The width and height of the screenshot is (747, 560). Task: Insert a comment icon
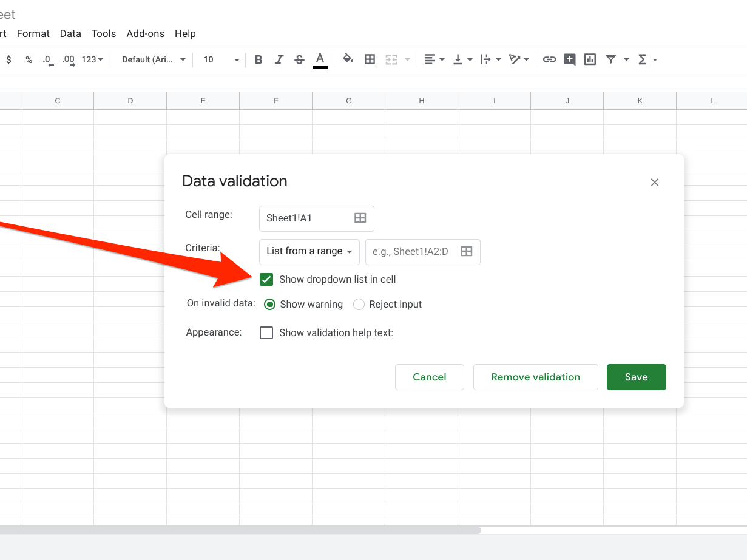[569, 59]
